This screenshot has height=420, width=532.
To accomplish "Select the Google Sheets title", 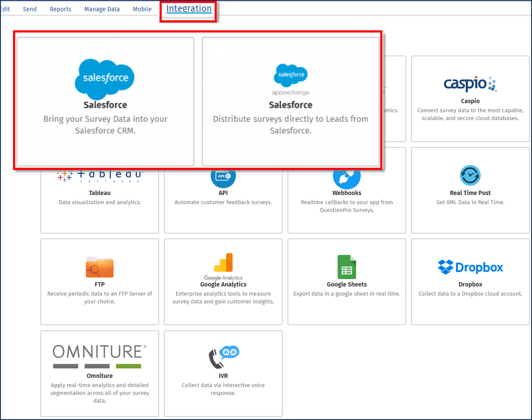I will 347,284.
